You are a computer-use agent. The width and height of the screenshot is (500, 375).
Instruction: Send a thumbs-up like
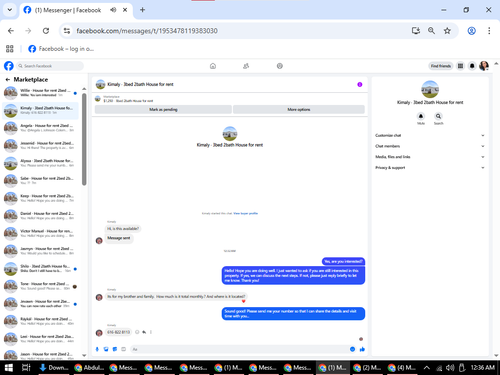coord(362,349)
